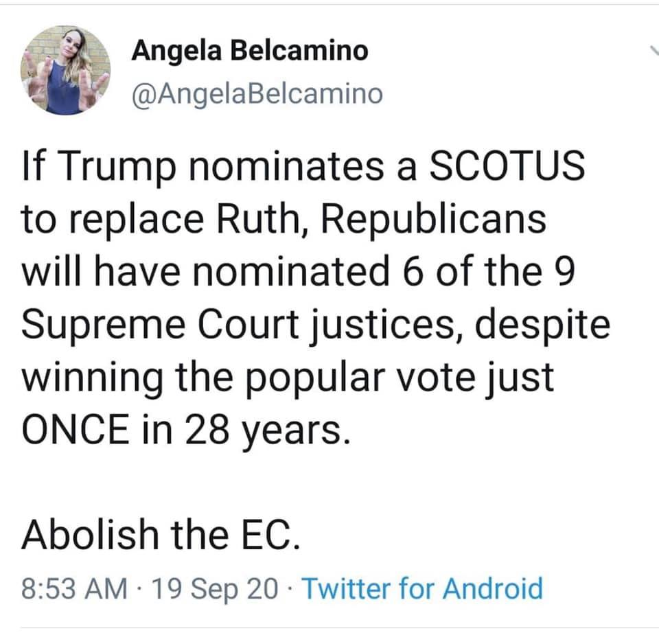Click the words 'to replace' in the tweet

click(113, 221)
